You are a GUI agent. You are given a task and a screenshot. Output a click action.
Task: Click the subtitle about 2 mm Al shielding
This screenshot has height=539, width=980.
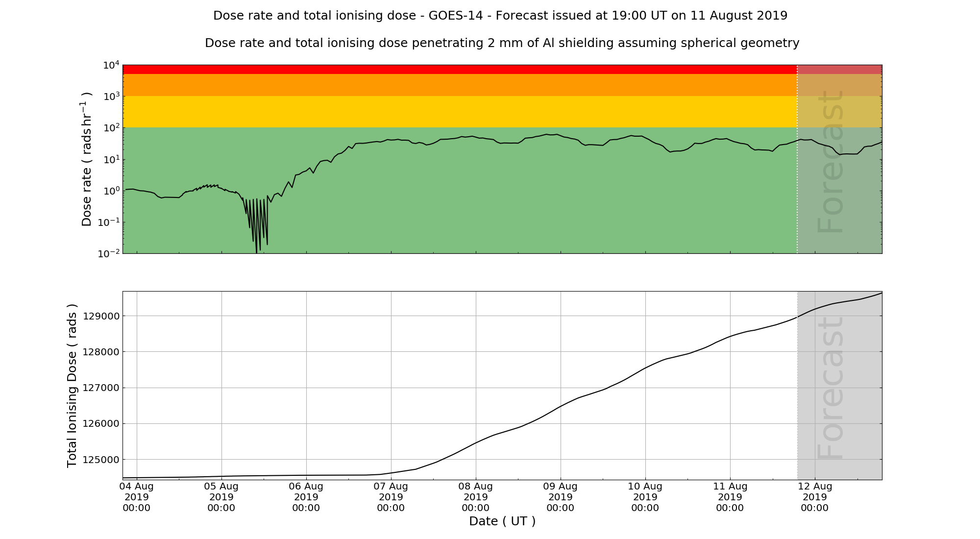502,43
